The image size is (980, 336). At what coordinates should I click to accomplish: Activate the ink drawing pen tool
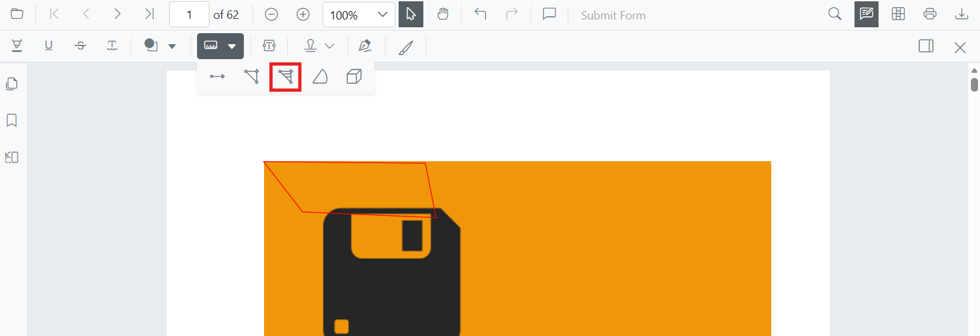click(406, 46)
